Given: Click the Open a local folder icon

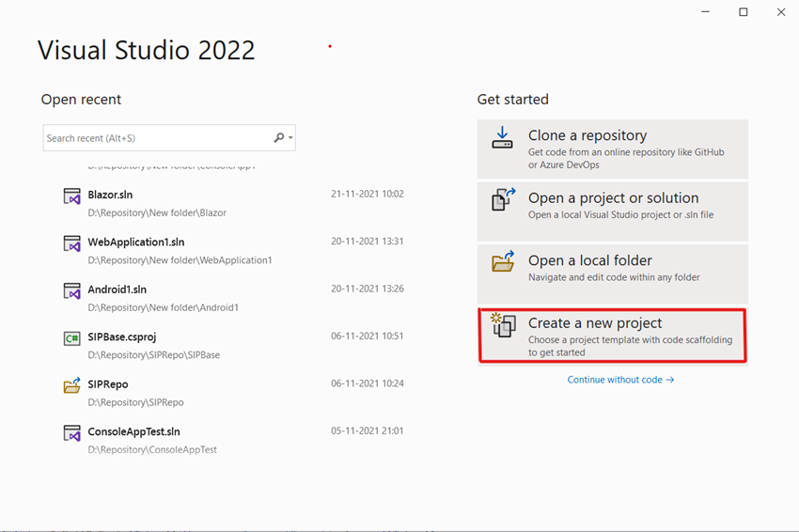Looking at the screenshot, I should pos(503,261).
